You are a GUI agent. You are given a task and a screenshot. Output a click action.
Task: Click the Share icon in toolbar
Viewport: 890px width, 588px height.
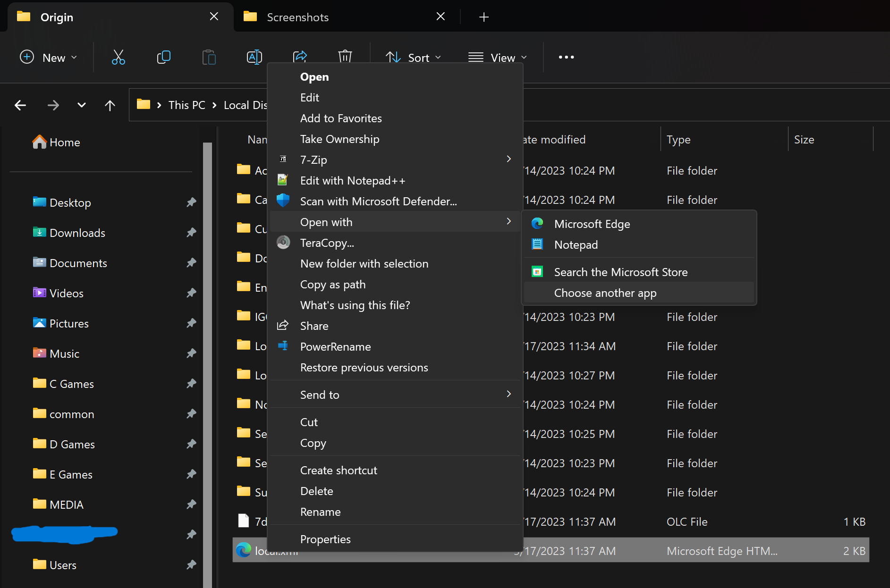(x=300, y=57)
